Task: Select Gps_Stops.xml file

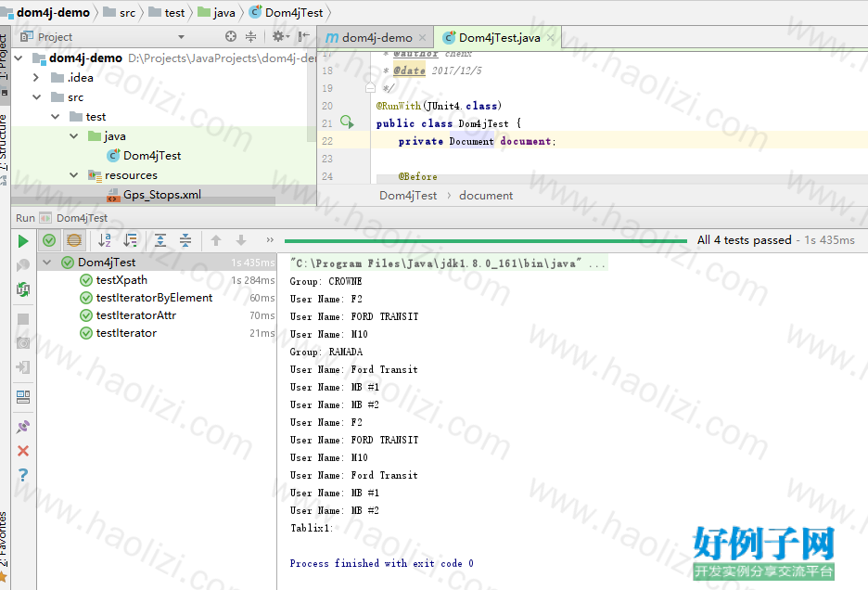Action: click(153, 195)
